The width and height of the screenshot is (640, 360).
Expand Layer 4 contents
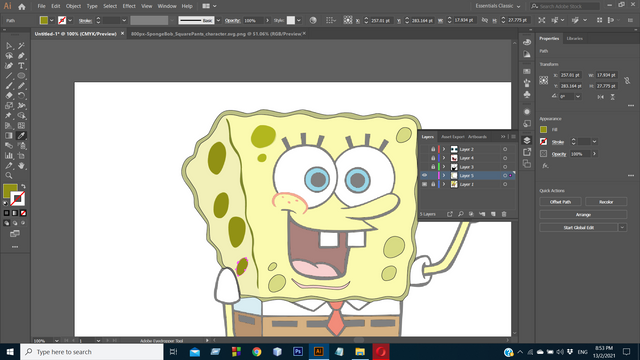[x=444, y=158]
